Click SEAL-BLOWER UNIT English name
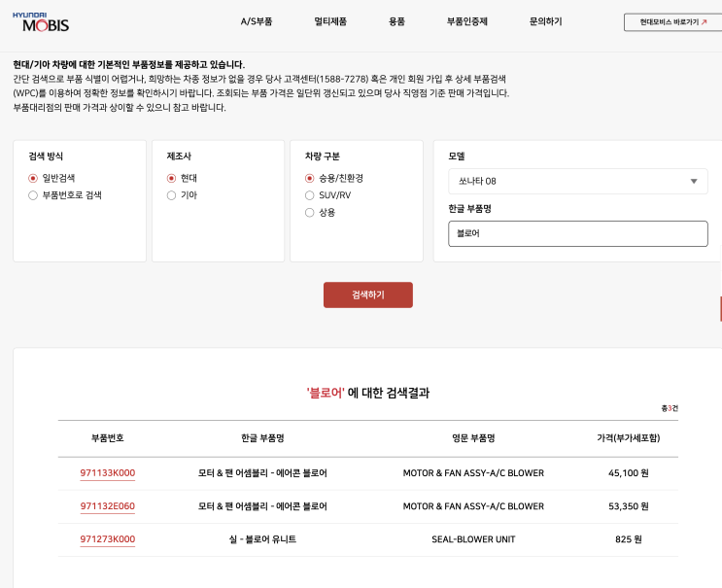The height and width of the screenshot is (588, 722). (x=473, y=539)
